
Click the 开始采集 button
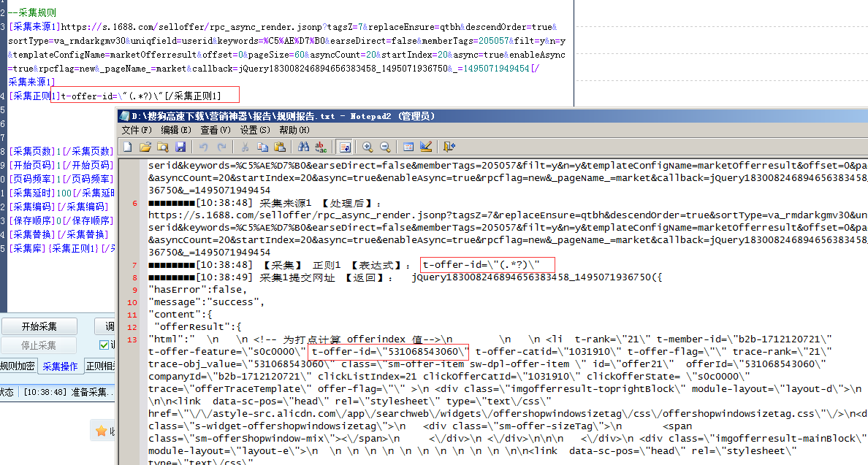(39, 326)
